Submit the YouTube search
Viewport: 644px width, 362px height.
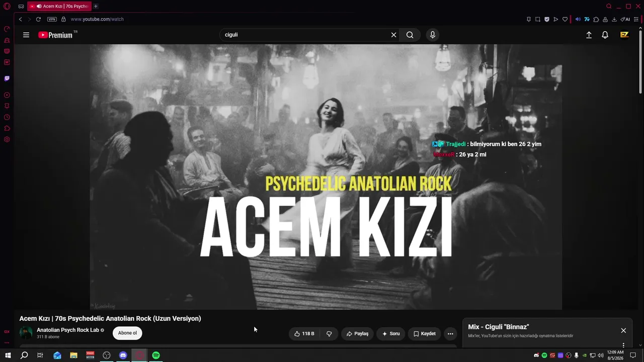410,35
